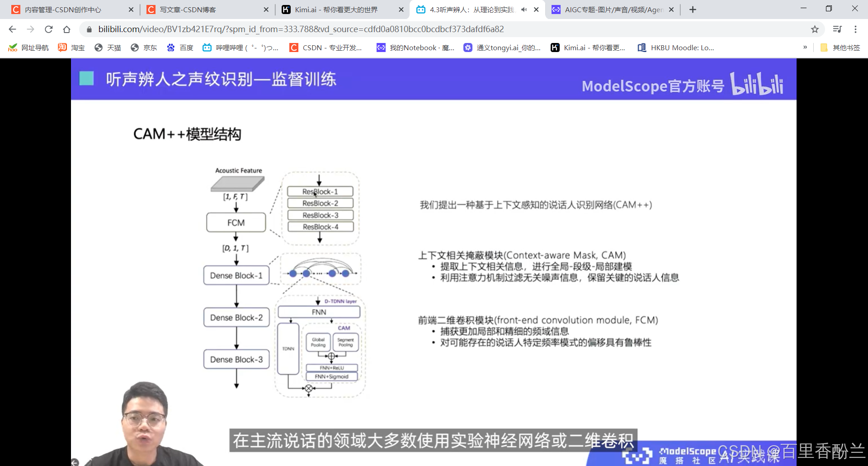This screenshot has width=868, height=466.
Task: Reload the bilibili page
Action: click(x=48, y=29)
